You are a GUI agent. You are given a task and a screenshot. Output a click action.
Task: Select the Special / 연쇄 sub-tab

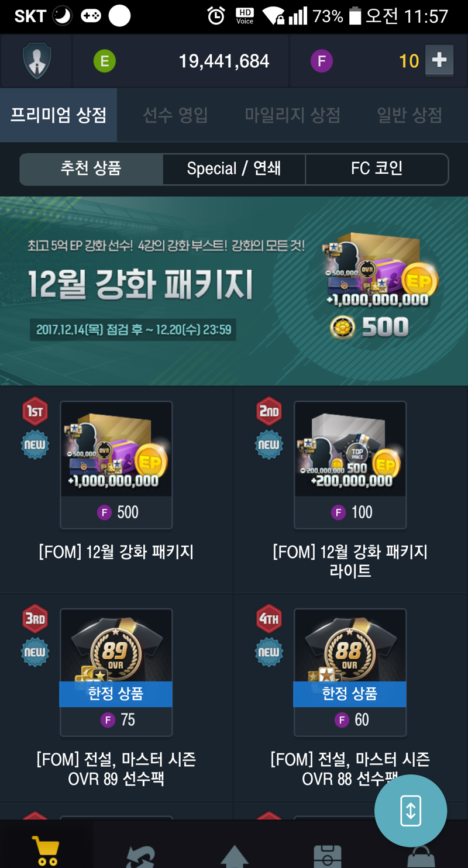pyautogui.click(x=234, y=169)
